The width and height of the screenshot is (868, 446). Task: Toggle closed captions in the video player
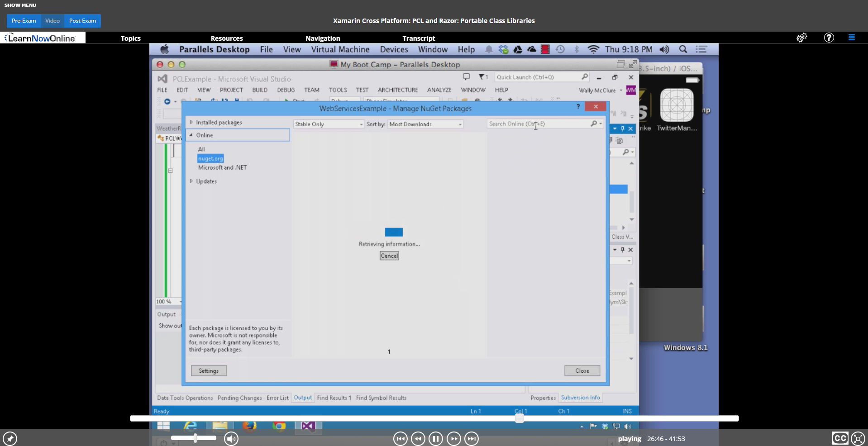click(x=840, y=438)
